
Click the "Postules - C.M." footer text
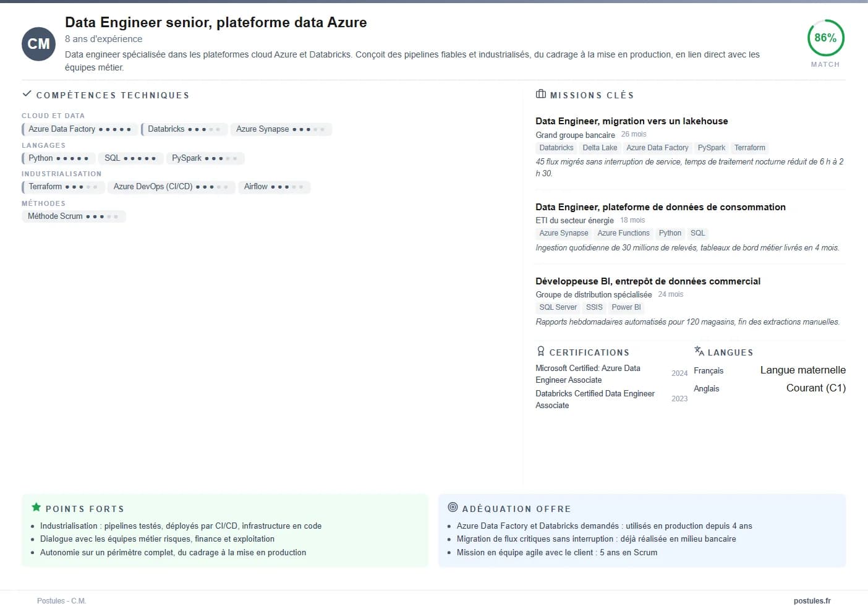click(62, 601)
